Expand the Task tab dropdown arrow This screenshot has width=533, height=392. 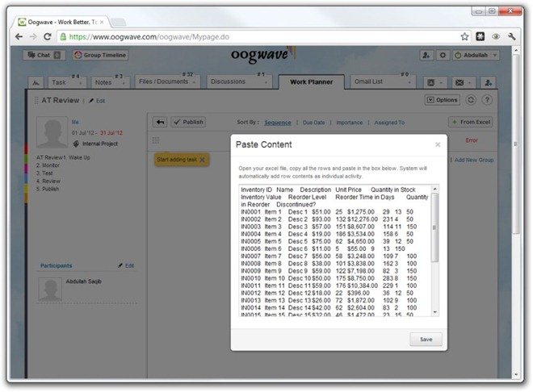click(x=81, y=83)
